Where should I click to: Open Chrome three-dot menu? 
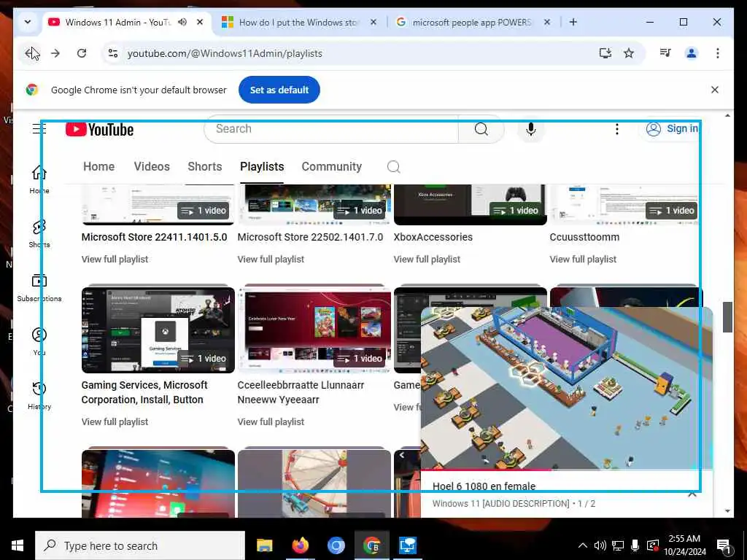718,53
